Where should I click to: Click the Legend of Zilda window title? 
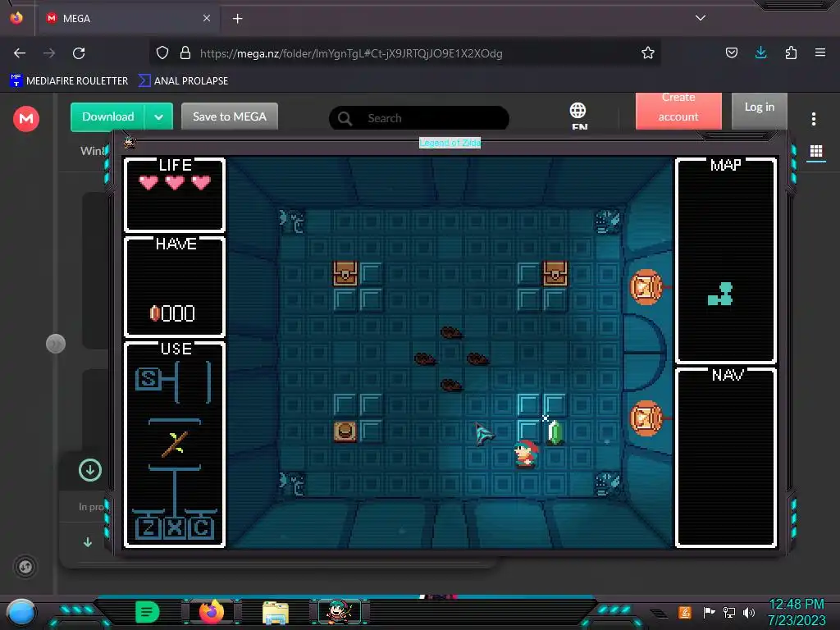point(450,143)
